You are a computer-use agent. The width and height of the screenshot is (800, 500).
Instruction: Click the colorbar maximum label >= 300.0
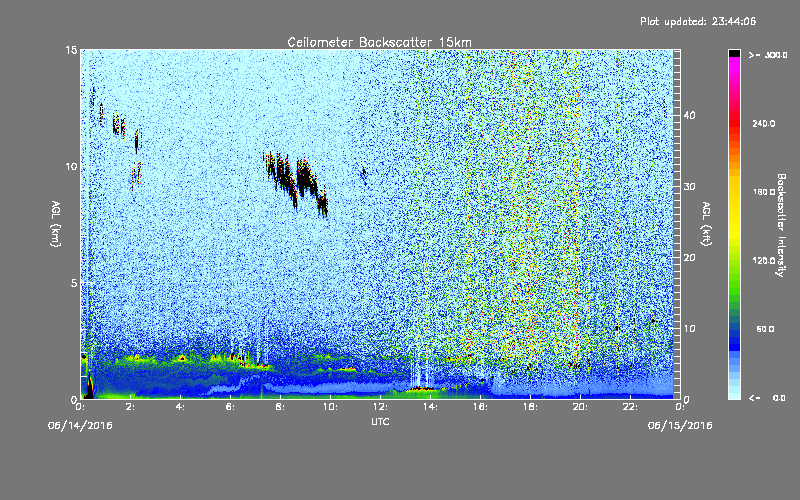768,55
